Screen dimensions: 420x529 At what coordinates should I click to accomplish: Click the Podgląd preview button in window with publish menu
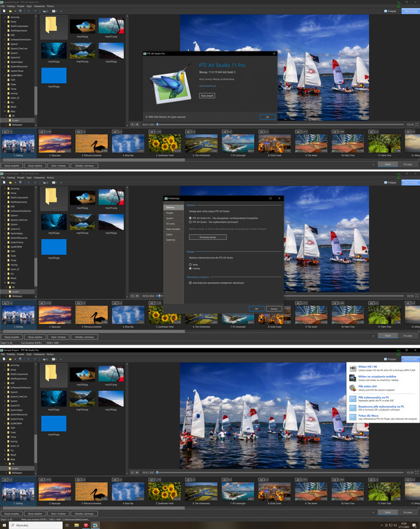(390, 359)
